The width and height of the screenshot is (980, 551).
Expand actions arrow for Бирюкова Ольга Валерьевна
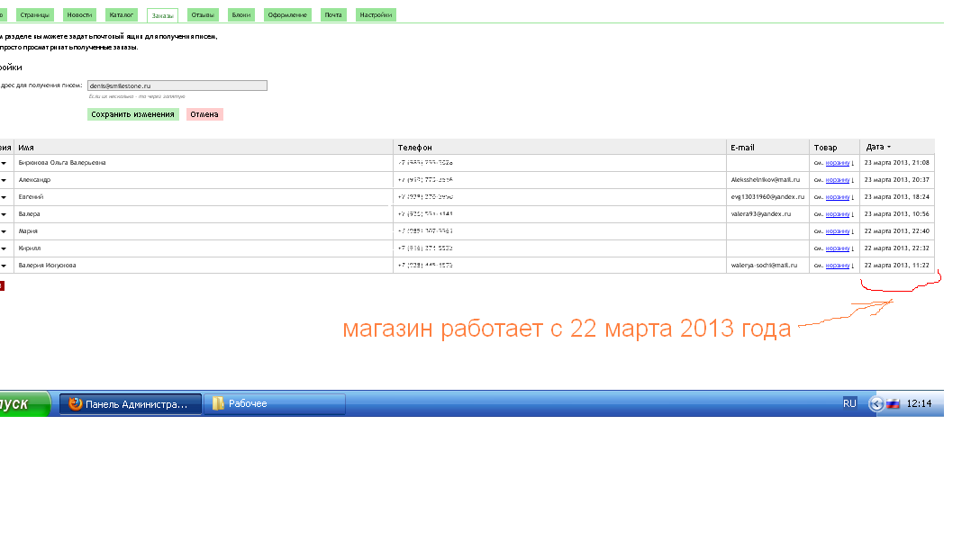click(4, 163)
